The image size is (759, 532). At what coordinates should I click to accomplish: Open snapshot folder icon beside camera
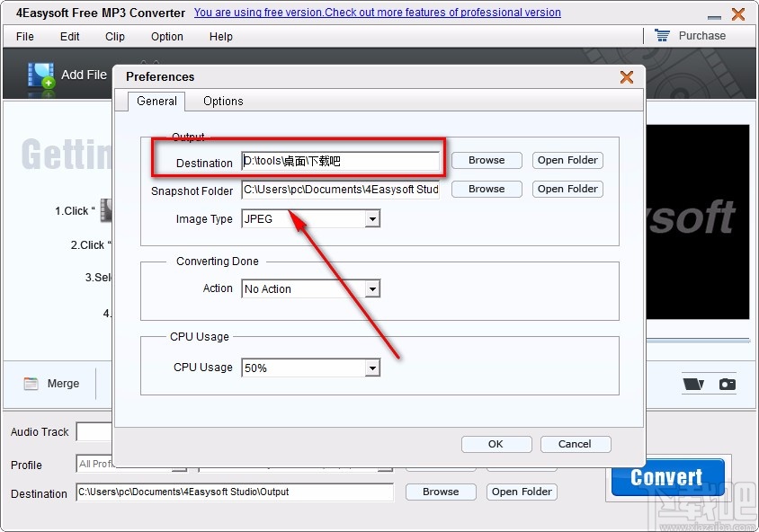693,384
